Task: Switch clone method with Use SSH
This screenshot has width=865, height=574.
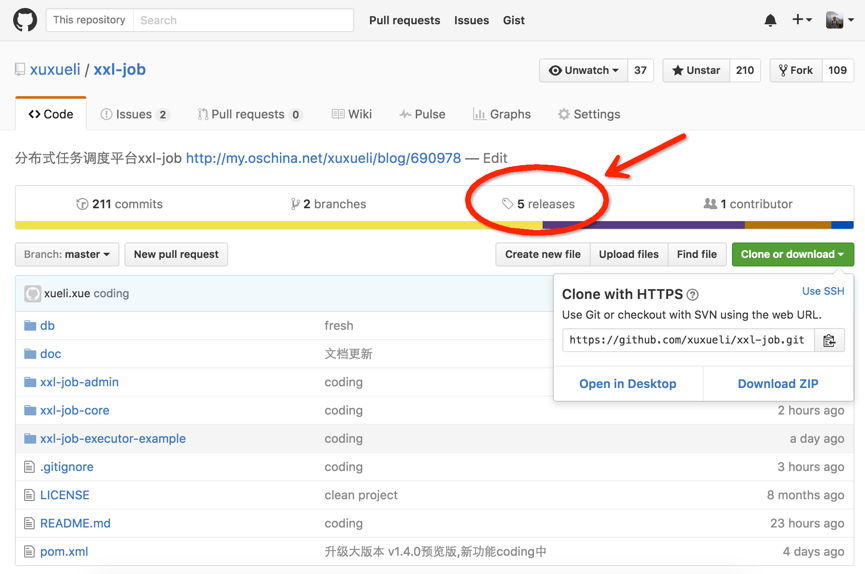Action: click(x=822, y=291)
